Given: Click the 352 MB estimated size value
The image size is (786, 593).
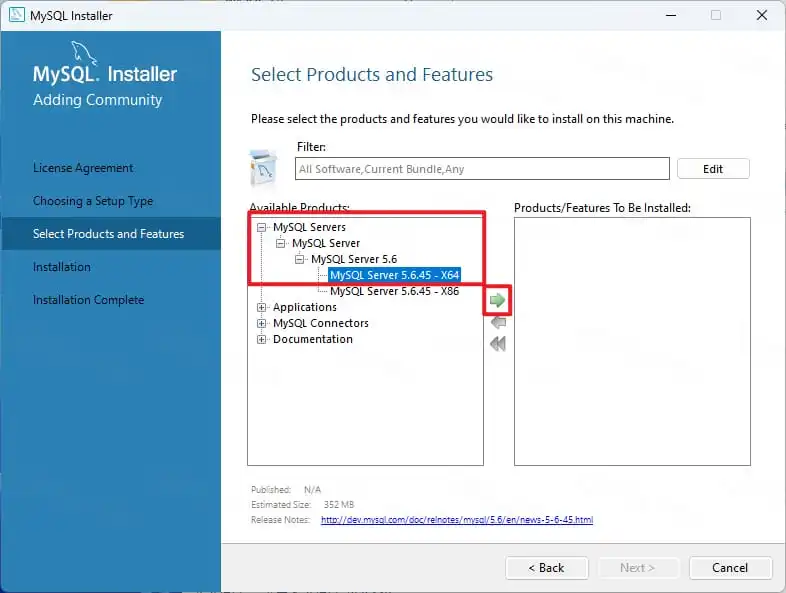Looking at the screenshot, I should pos(339,505).
